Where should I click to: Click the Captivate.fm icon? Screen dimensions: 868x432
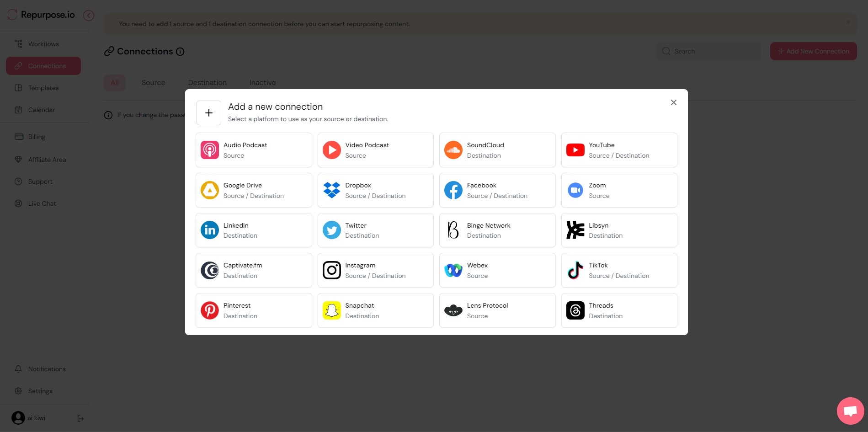pos(210,270)
